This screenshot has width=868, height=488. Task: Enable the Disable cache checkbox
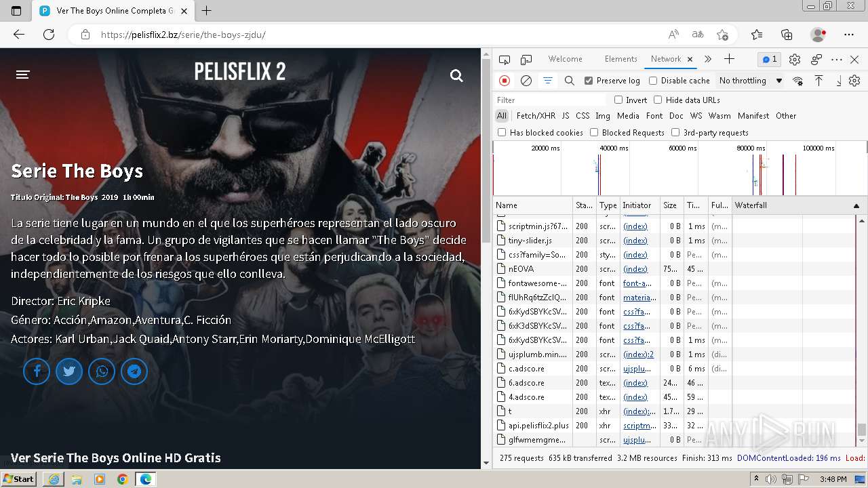pos(653,81)
